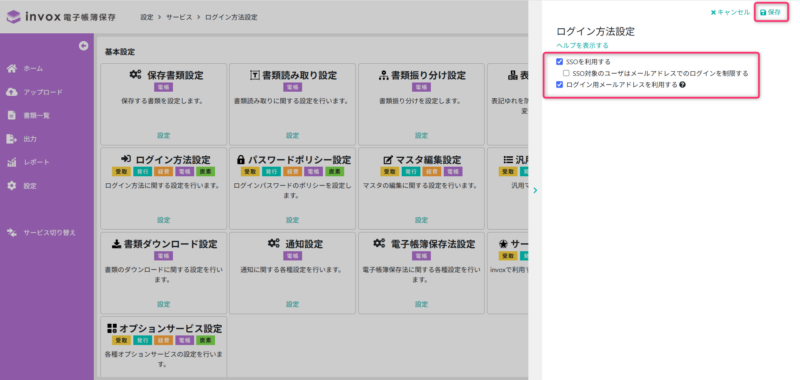This screenshot has height=380, width=800.
Task: Click 設定 link under パスワードポリシー設定
Action: click(x=292, y=220)
